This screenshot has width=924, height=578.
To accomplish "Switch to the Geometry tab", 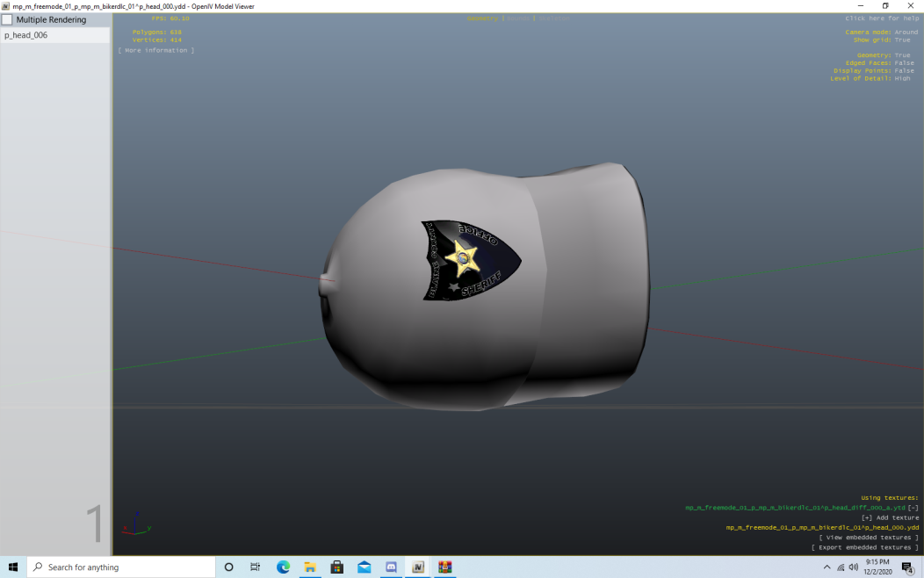I will tap(482, 18).
